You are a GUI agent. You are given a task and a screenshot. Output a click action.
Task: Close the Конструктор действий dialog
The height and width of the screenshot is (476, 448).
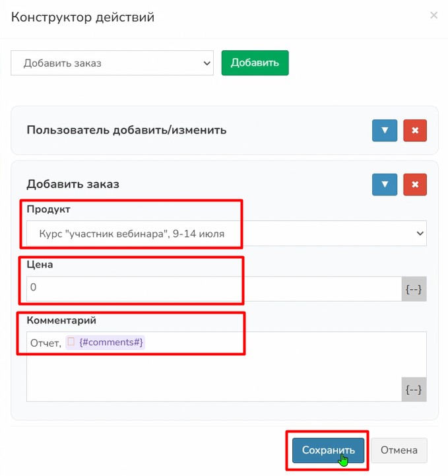click(433, 15)
